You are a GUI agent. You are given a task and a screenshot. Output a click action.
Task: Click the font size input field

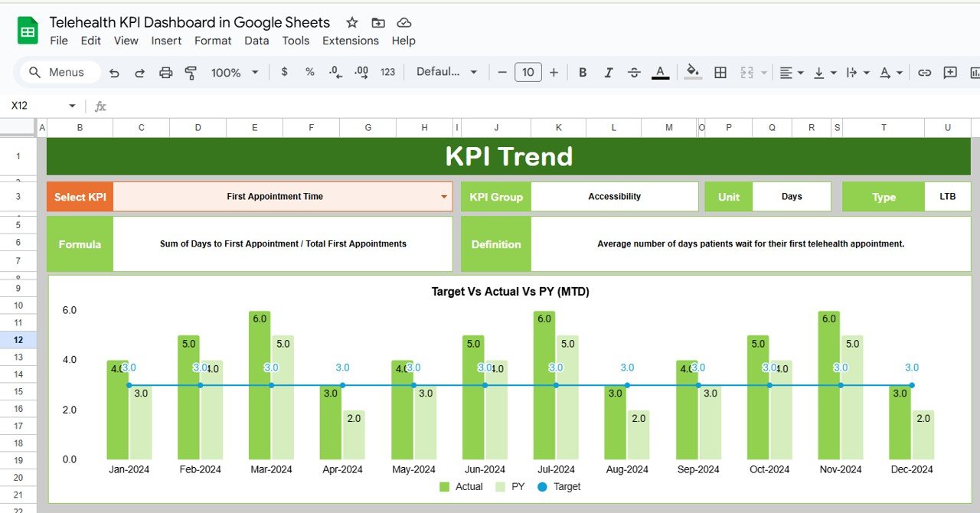pos(528,72)
